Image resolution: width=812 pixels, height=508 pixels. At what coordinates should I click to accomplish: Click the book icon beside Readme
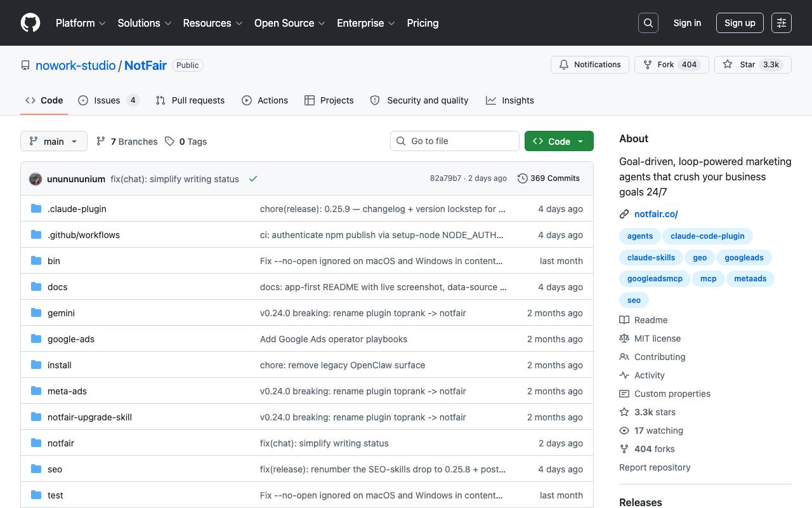(x=624, y=320)
